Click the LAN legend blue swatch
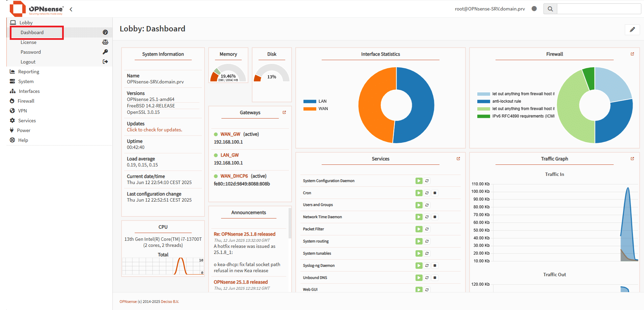644x310 pixels. pos(310,101)
